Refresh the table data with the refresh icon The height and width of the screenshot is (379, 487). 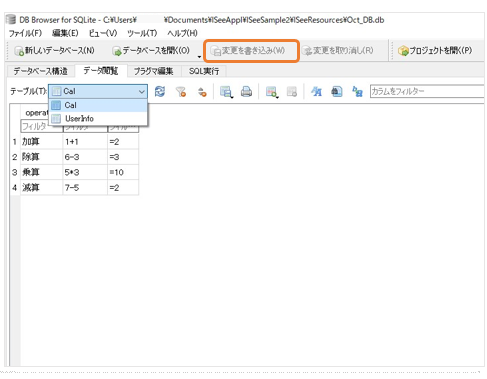160,91
